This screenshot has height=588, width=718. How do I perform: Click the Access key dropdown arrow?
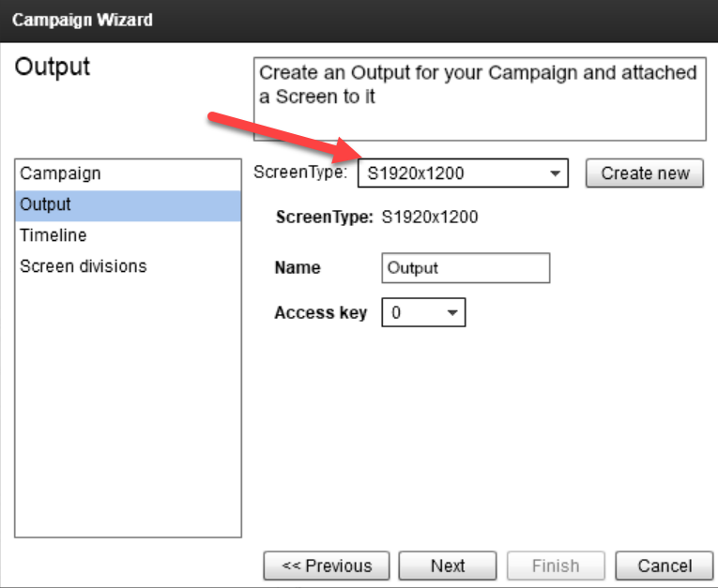click(452, 313)
